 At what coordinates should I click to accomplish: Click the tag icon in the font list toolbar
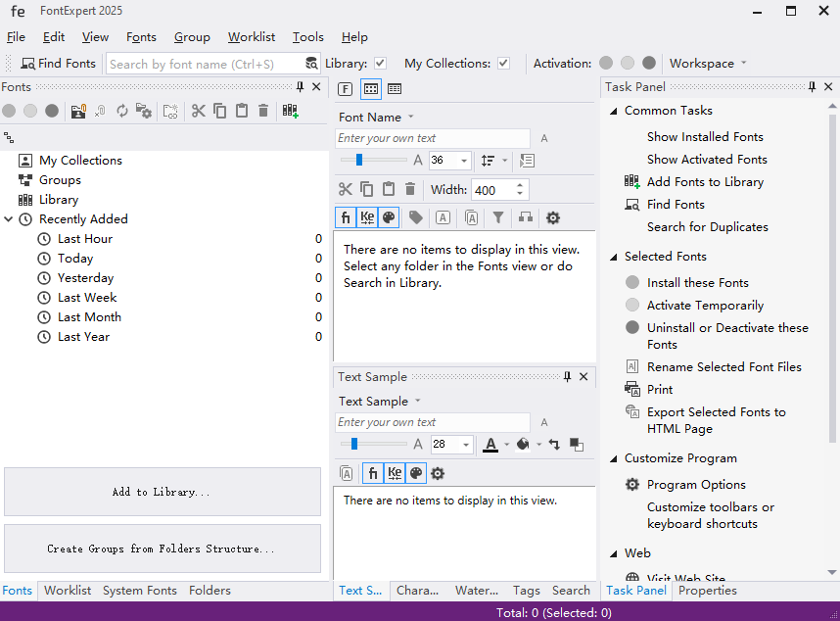click(416, 217)
